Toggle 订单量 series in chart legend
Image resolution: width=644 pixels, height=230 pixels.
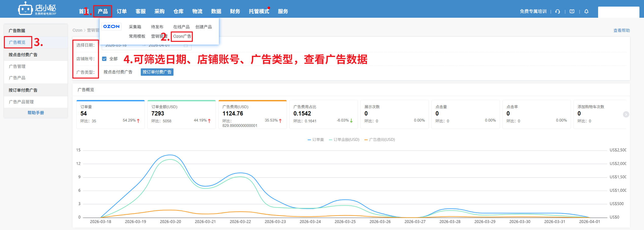tap(316, 140)
